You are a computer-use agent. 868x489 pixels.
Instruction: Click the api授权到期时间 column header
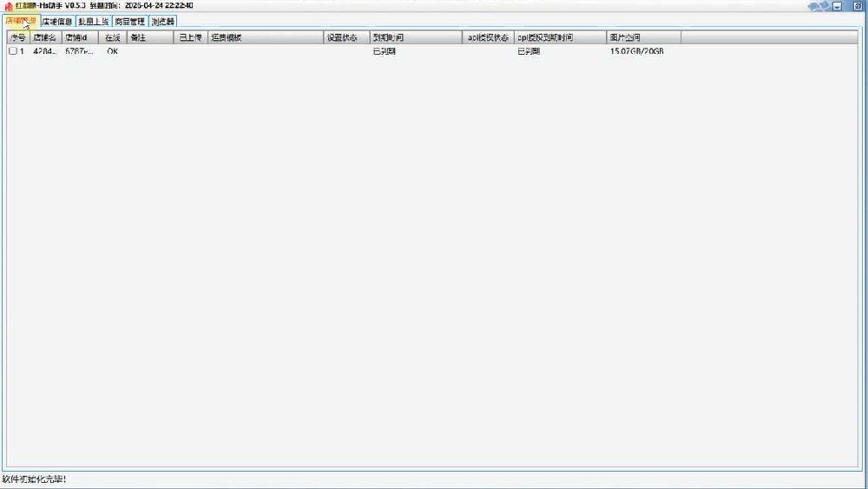point(560,37)
